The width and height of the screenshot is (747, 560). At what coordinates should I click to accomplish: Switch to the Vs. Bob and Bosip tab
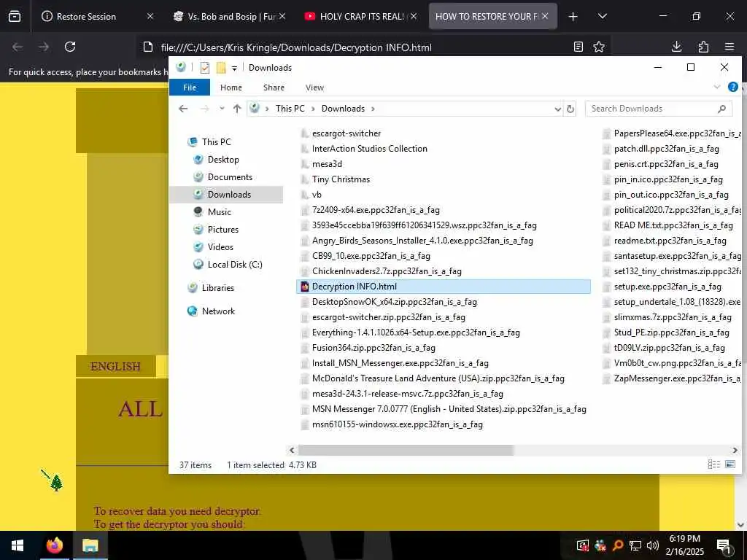click(230, 16)
